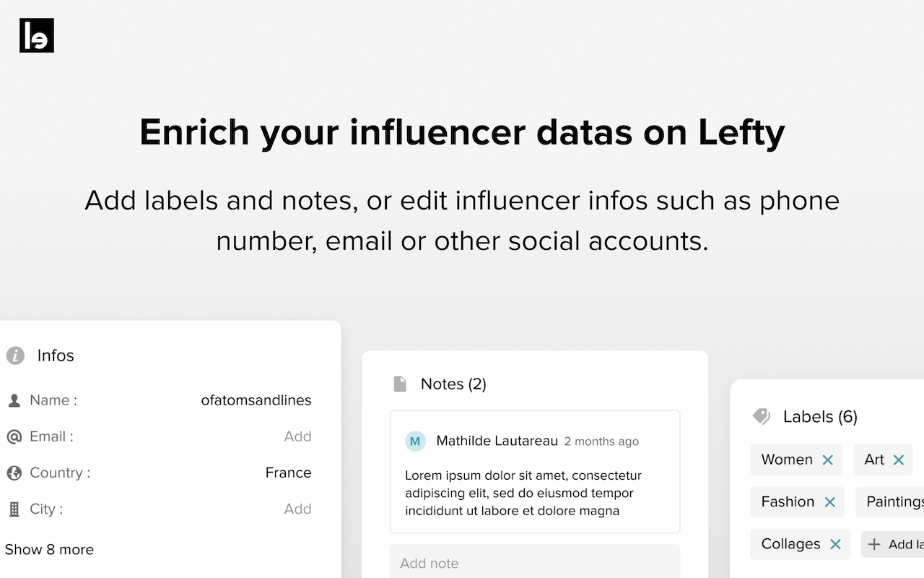
Task: Click the Lefty logo icon
Action: pos(37,35)
